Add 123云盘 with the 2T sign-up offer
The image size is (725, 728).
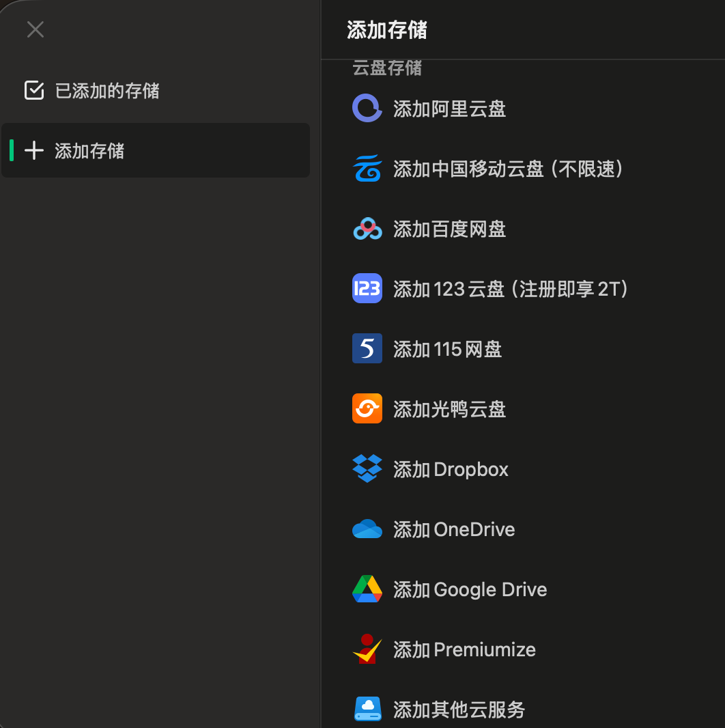523,289
